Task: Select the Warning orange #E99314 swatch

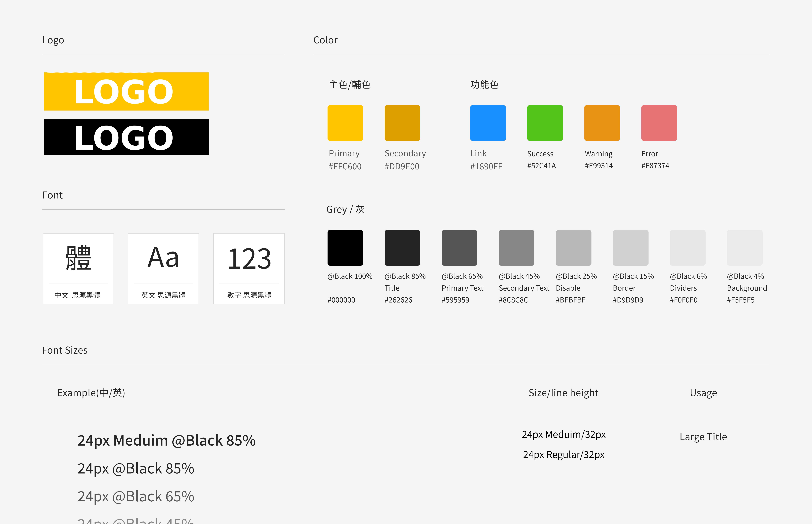Action: coord(602,123)
